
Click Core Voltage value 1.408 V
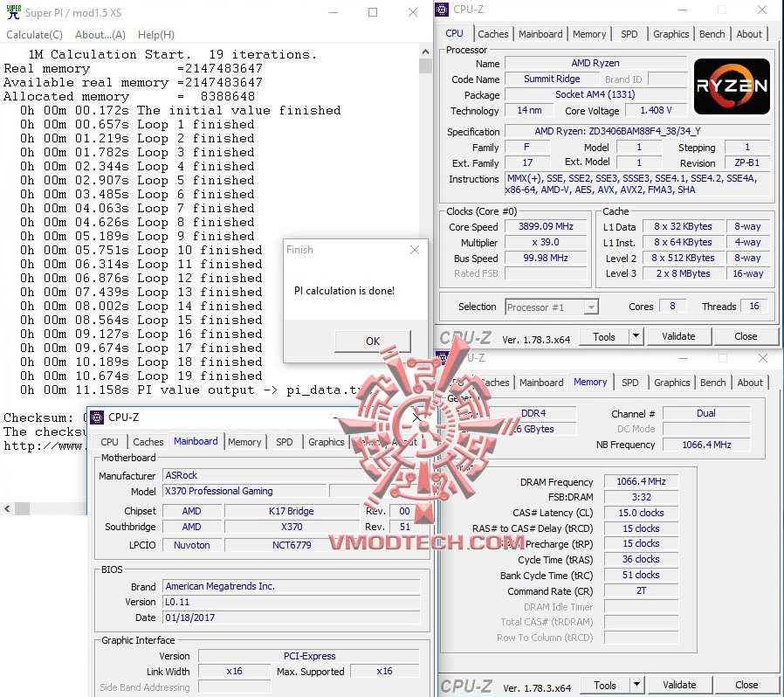point(656,110)
